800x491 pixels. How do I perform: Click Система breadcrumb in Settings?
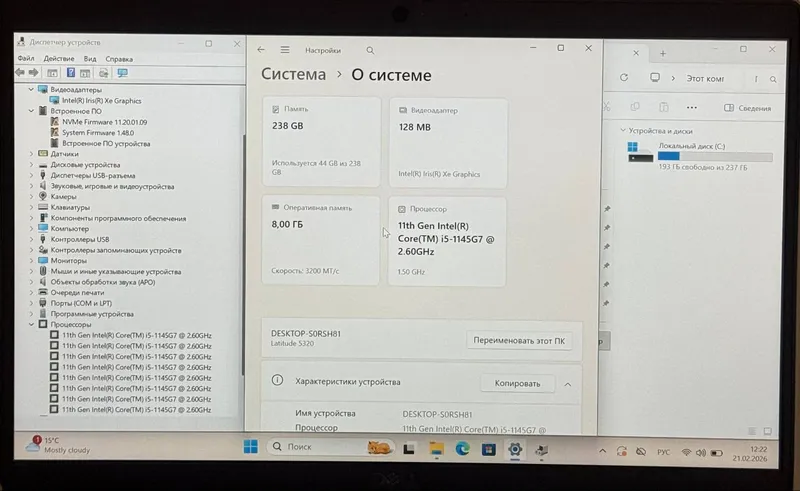tap(293, 74)
